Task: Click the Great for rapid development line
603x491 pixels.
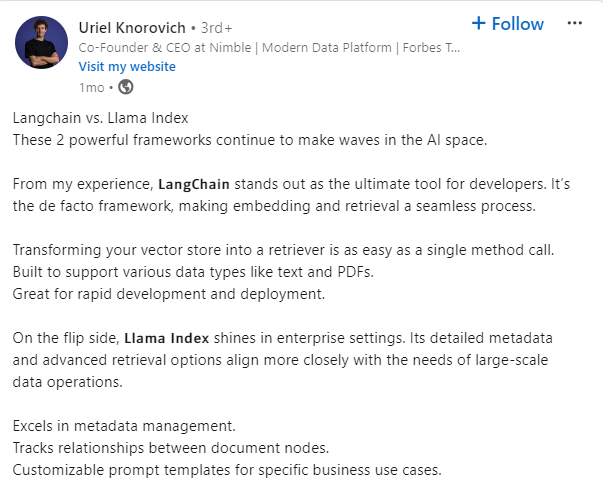Action: pos(168,293)
